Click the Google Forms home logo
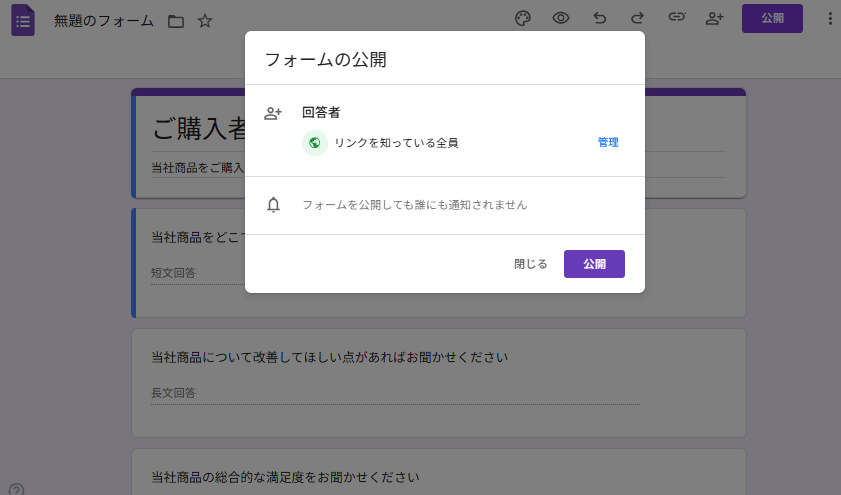This screenshot has width=841, height=495. click(x=23, y=20)
